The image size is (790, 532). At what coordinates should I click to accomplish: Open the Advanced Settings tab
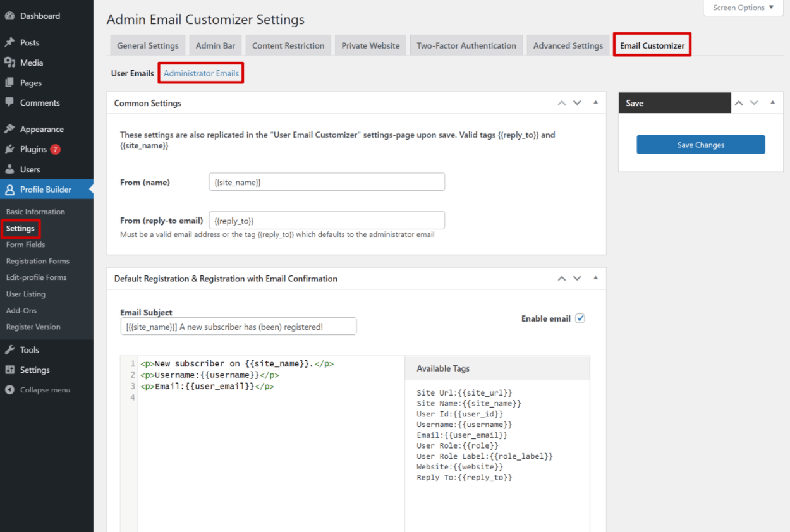coord(568,45)
